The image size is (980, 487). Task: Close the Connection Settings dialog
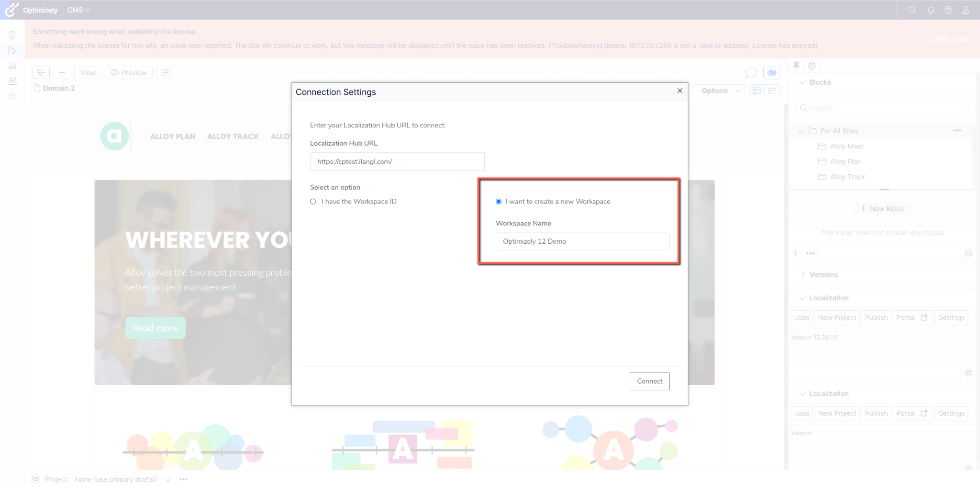click(679, 91)
